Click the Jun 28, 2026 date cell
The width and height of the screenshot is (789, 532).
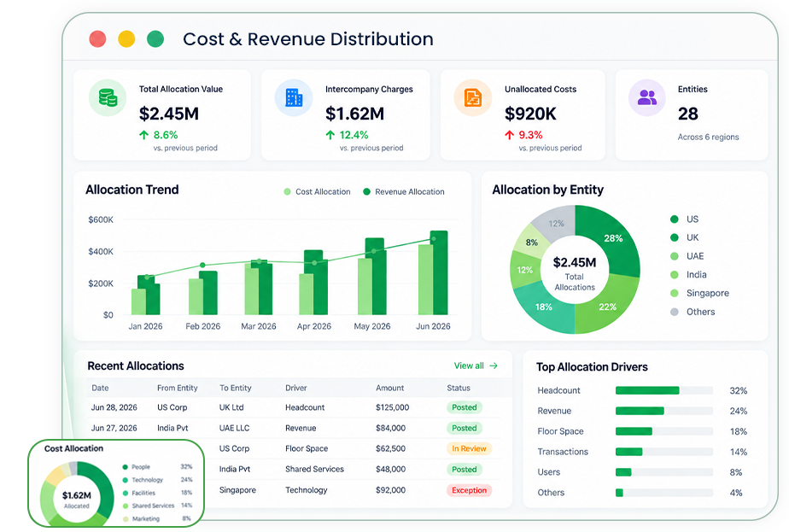pos(114,407)
